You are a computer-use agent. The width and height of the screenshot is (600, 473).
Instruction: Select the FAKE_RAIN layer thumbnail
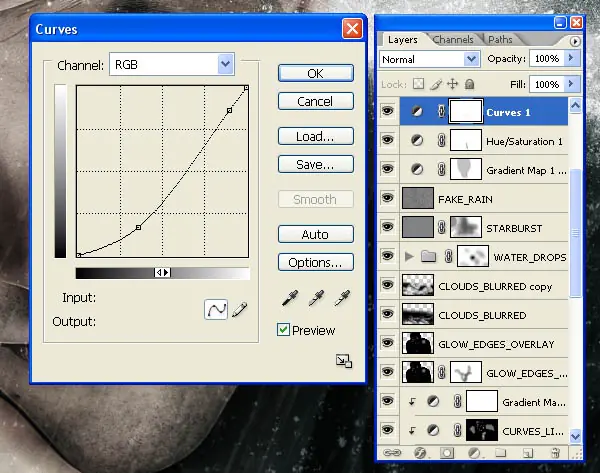[x=418, y=198]
